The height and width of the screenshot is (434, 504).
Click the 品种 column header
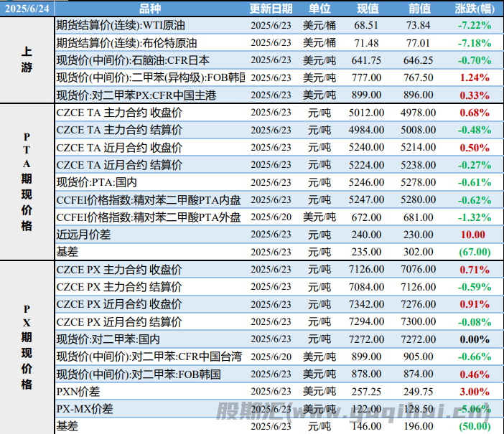tap(150, 9)
